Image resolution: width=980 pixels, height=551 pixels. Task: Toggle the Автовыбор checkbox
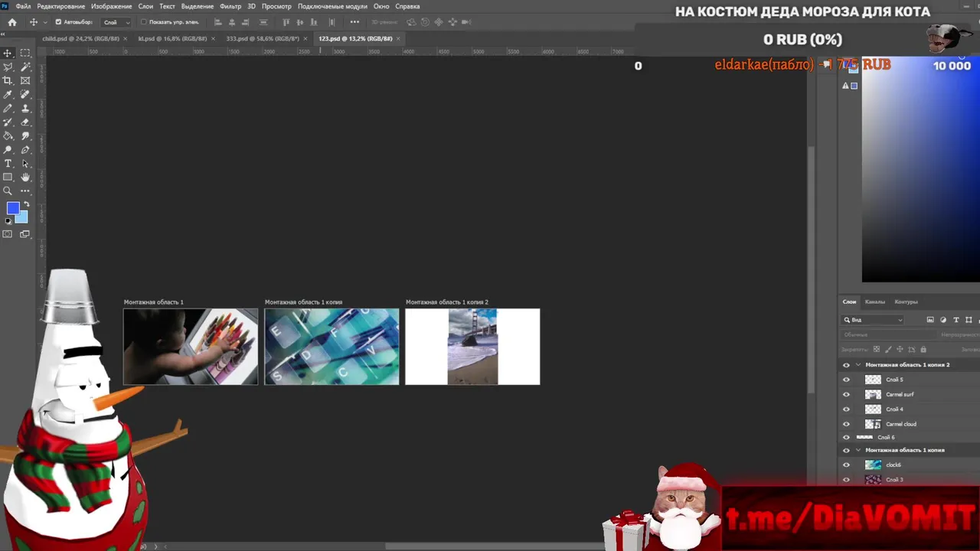point(58,22)
